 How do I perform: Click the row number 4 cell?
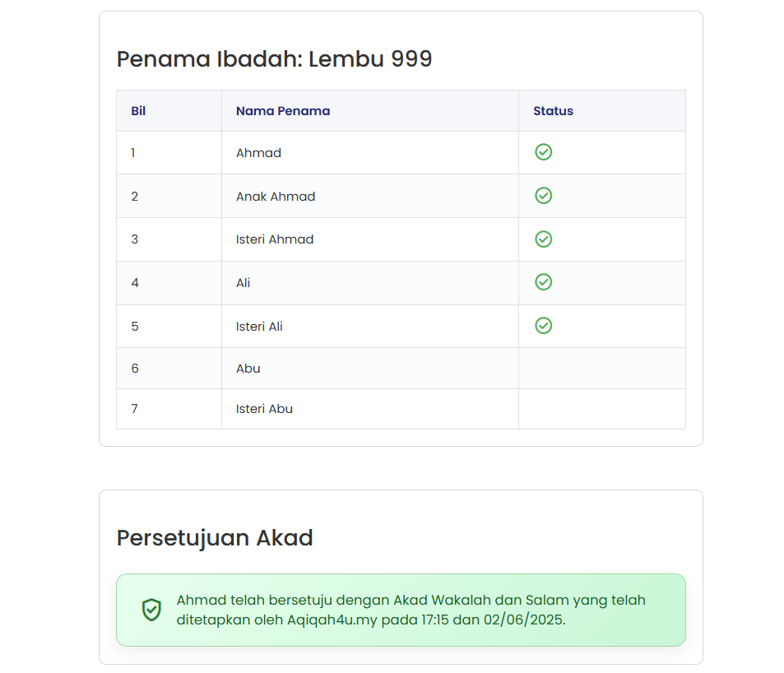(x=135, y=283)
